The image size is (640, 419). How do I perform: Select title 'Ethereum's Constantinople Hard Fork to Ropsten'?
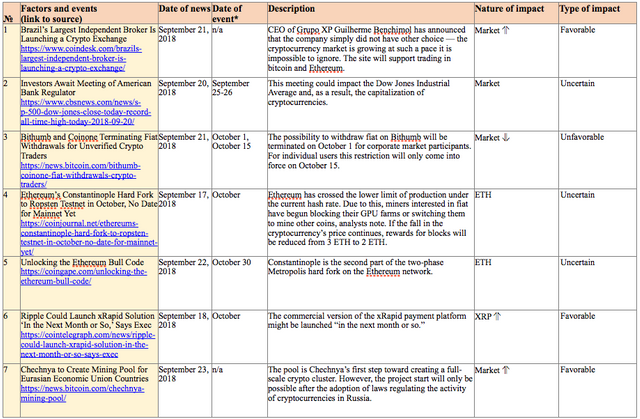tap(89, 204)
